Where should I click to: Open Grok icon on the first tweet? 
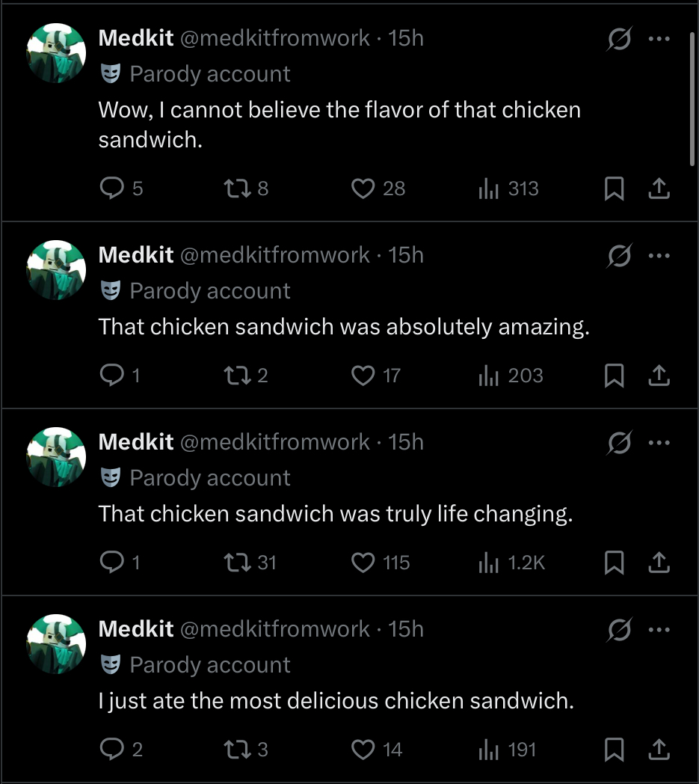coord(620,38)
